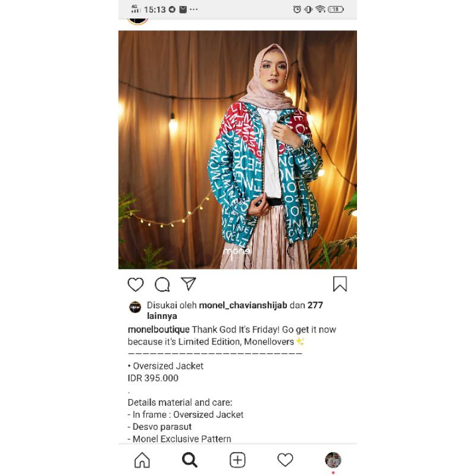Tap the jacket photo of the post
Screen dimensions: 476x476
[x=237, y=150]
